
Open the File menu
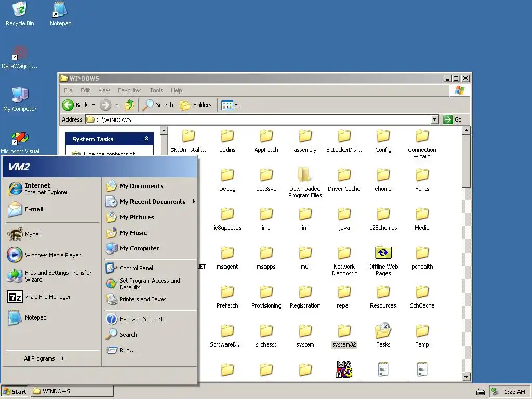click(x=68, y=90)
